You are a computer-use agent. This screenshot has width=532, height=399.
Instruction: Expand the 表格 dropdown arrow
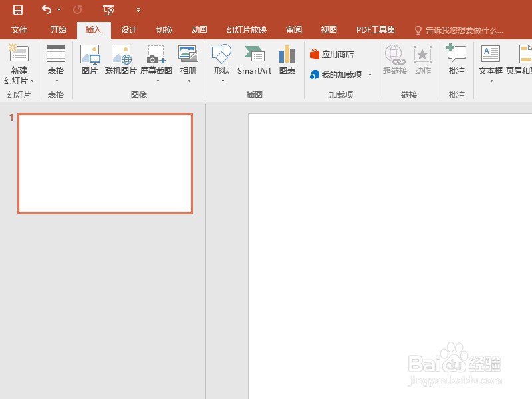[x=57, y=81]
